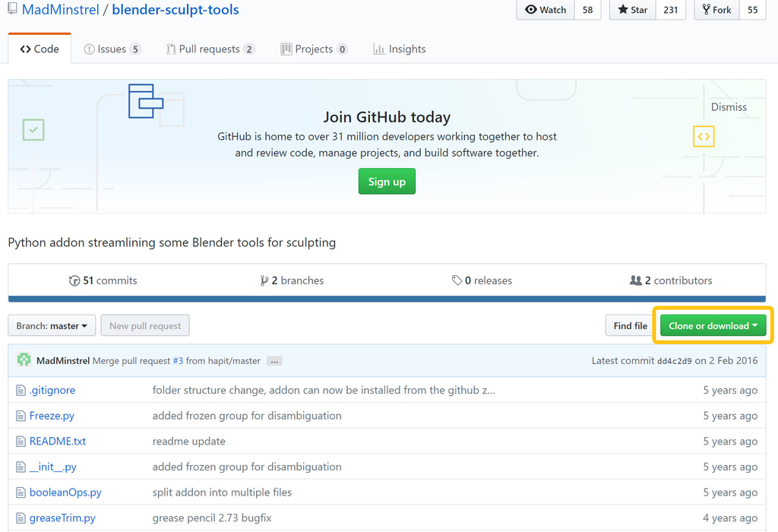Screen dimensions: 778x532
Task: View the 2 contributors page
Action: (671, 280)
